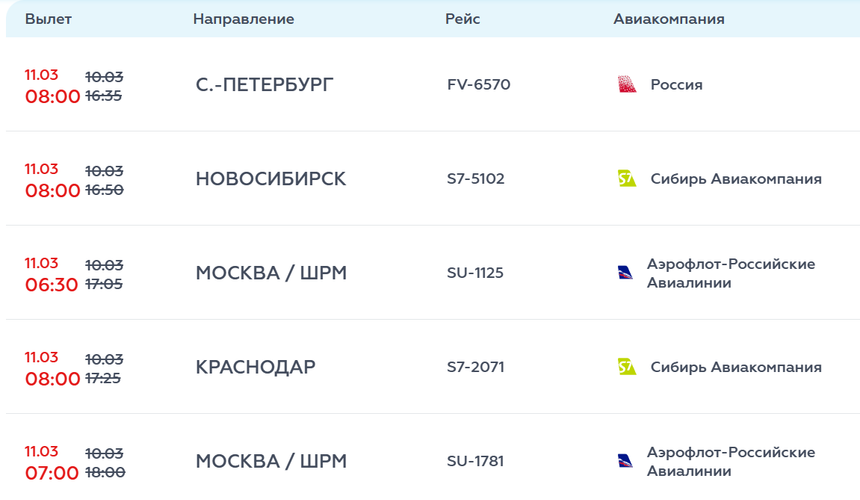Click the Рейс column header
The image size is (860, 500).
click(x=462, y=19)
